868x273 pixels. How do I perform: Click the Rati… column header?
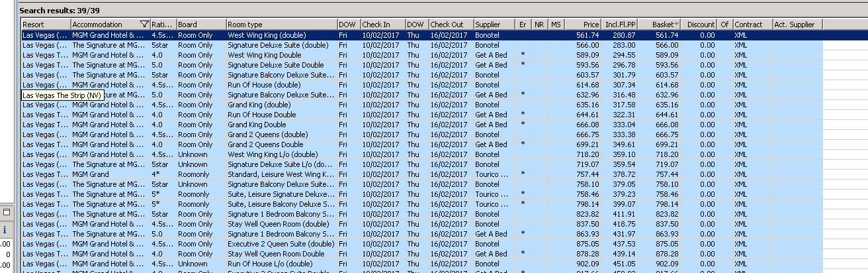[163, 25]
